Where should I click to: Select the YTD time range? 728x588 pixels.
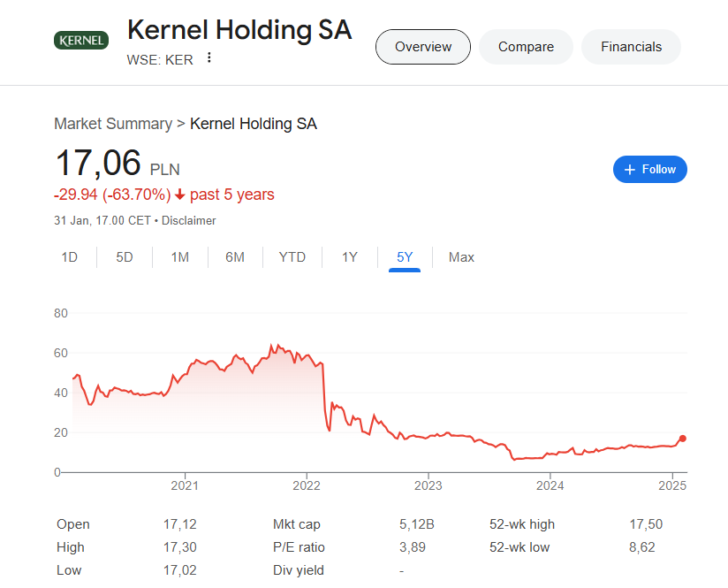tap(292, 257)
